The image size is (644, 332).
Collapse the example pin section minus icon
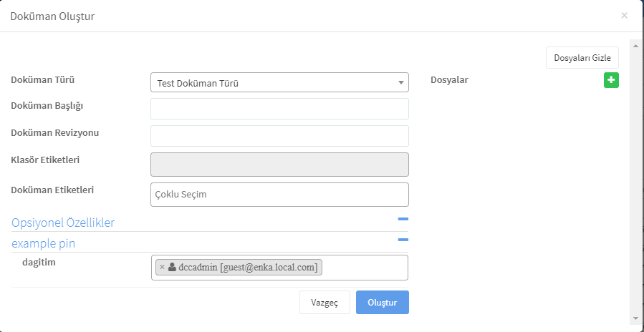click(403, 240)
